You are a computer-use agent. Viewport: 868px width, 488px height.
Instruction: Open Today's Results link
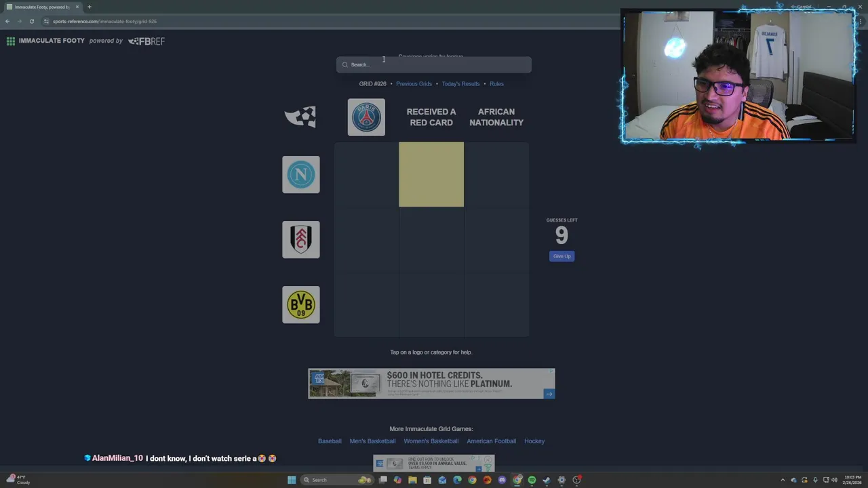coord(460,84)
